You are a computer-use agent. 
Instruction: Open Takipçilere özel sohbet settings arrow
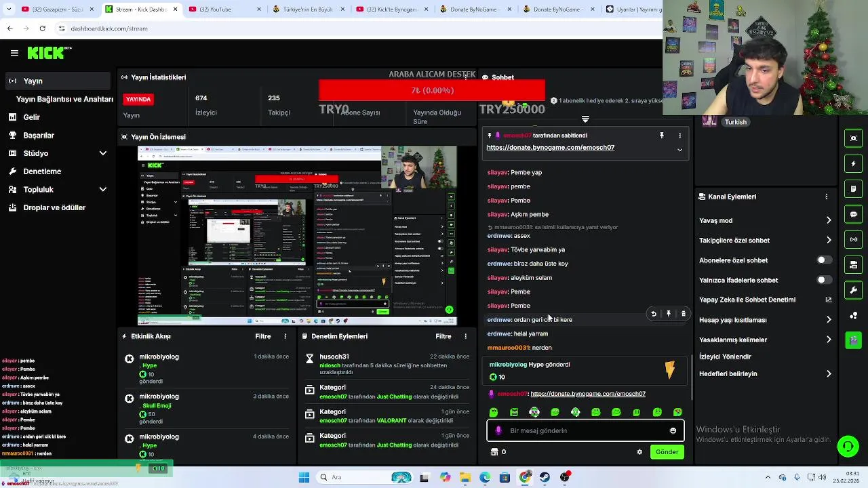pos(829,240)
